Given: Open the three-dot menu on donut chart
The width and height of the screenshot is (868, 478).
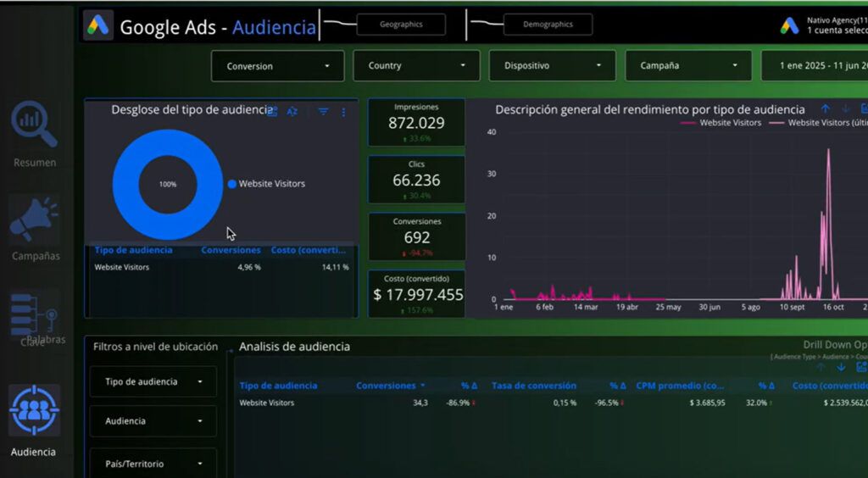Looking at the screenshot, I should coord(344,112).
